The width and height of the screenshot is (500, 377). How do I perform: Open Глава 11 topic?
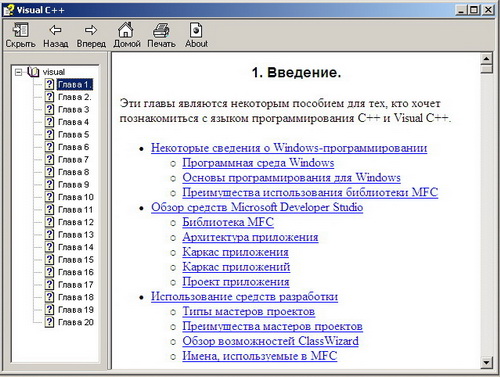tap(76, 210)
